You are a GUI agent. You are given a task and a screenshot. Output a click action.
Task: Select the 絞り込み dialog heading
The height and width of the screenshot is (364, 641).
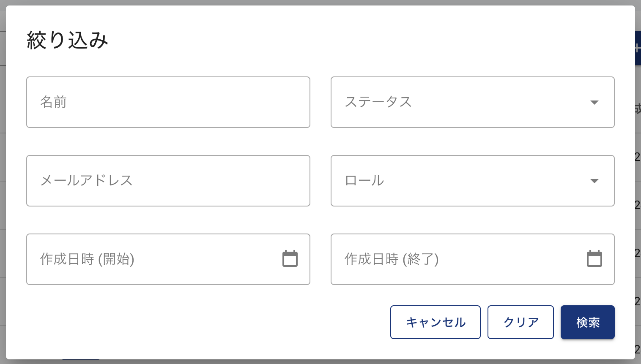[67, 39]
